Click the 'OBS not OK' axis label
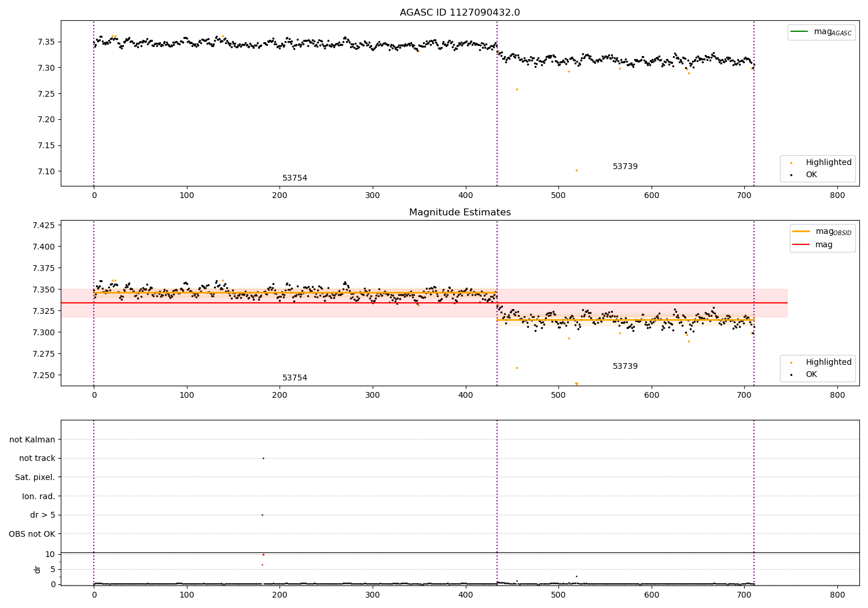Viewport: 868px width, 608px height. 32,534
